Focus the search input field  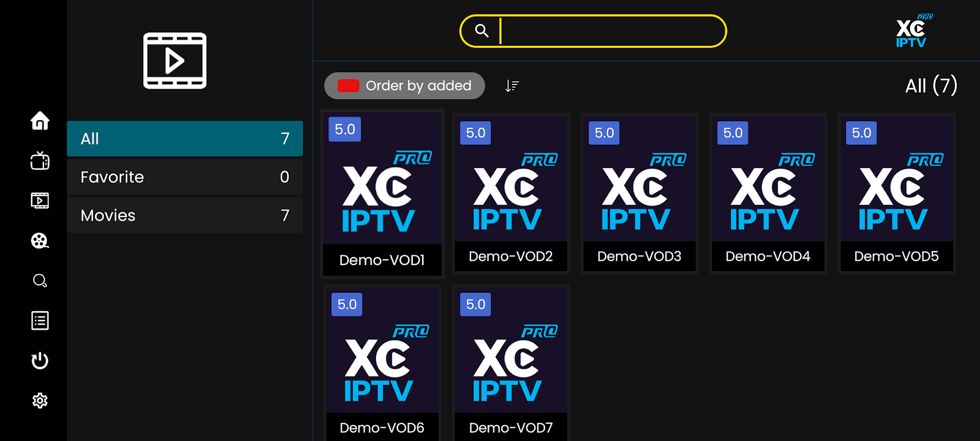[593, 31]
